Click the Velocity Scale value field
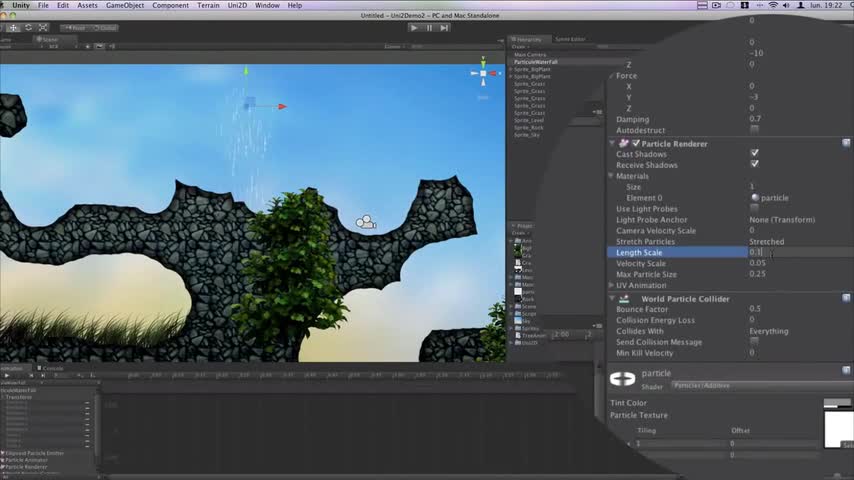The image size is (854, 480). tap(801, 263)
